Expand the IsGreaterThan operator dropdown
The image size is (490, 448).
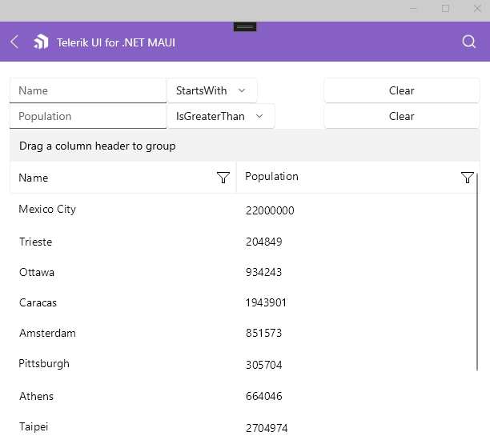coord(221,116)
